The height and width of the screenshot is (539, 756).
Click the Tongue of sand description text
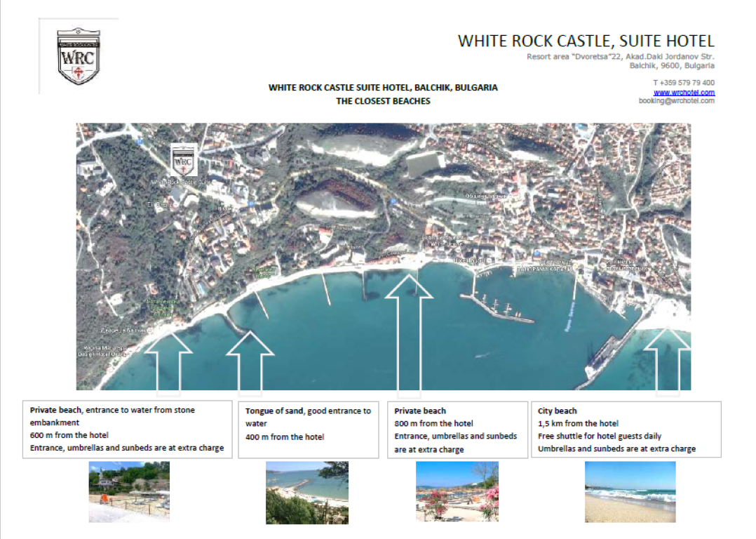point(308,417)
